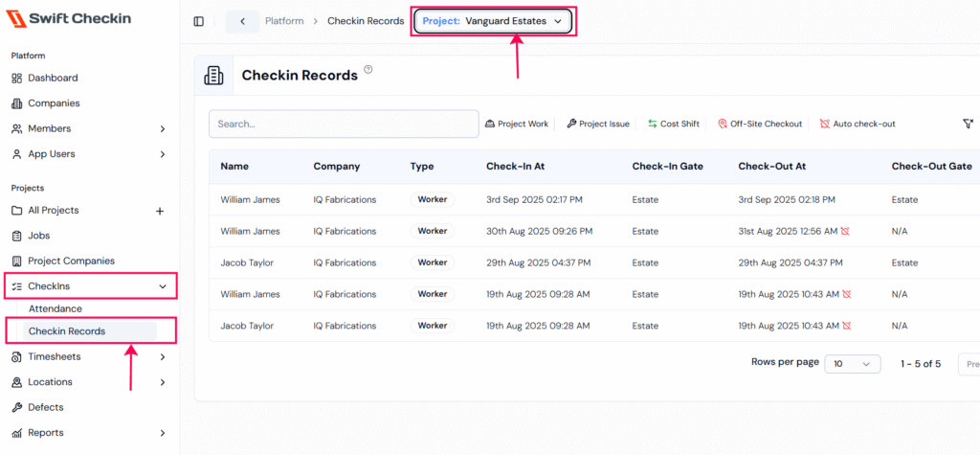
Task: Toggle the Project Work filter
Action: [x=517, y=124]
